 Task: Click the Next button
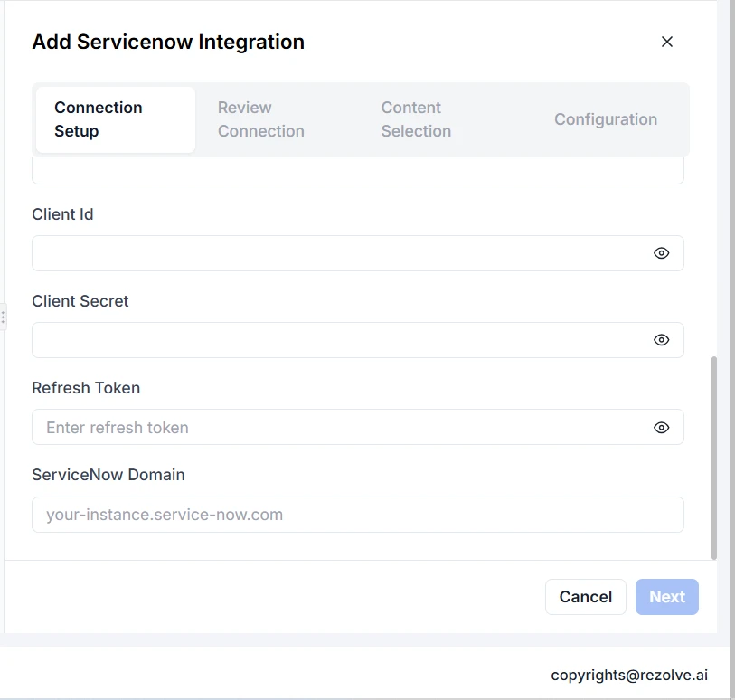click(666, 597)
